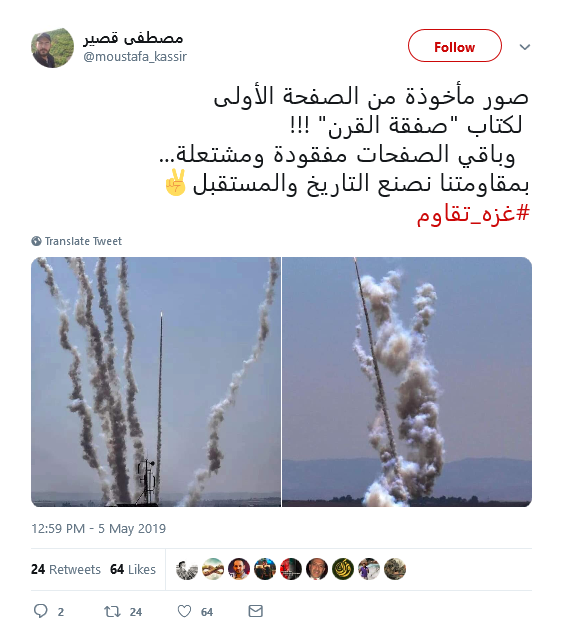The height and width of the screenshot is (637, 565).
Task: Open the right rocket smoke photo
Action: pos(407,382)
